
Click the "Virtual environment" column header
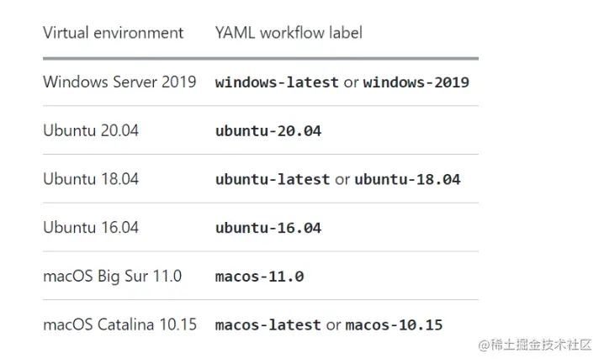tap(113, 34)
